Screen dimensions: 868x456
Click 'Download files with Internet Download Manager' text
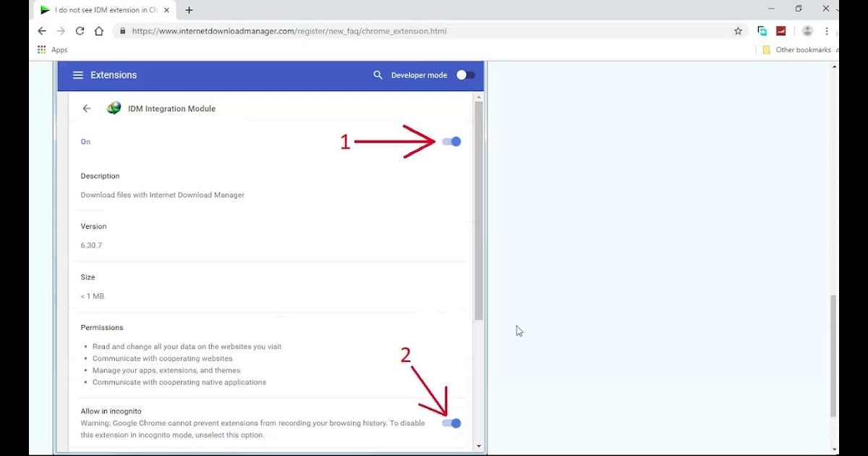(162, 195)
